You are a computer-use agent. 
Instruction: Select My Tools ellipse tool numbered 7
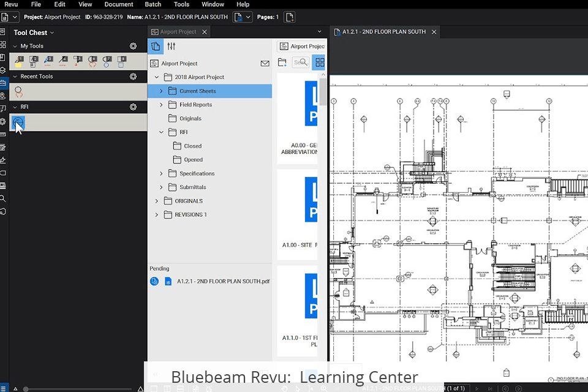(107, 61)
